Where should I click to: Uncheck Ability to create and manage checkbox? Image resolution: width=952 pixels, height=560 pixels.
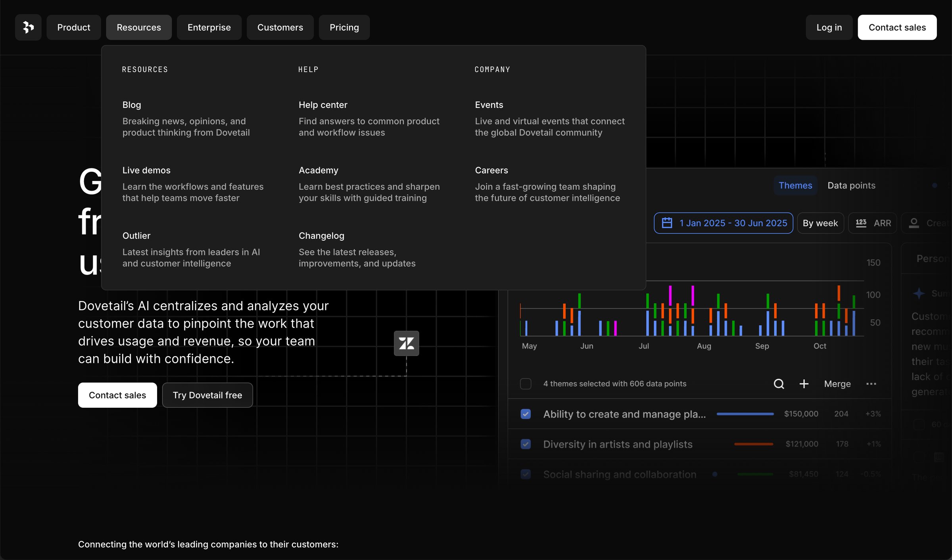click(x=526, y=414)
